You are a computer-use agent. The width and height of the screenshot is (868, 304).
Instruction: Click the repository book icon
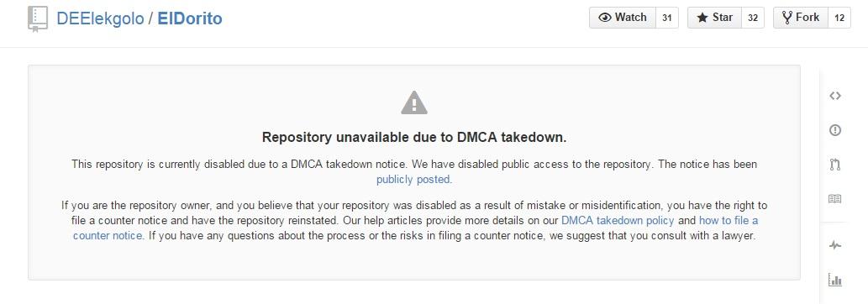pyautogui.click(x=38, y=18)
